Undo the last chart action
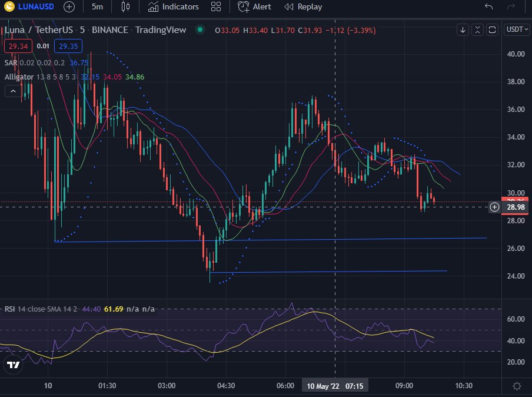 [x=488, y=6]
